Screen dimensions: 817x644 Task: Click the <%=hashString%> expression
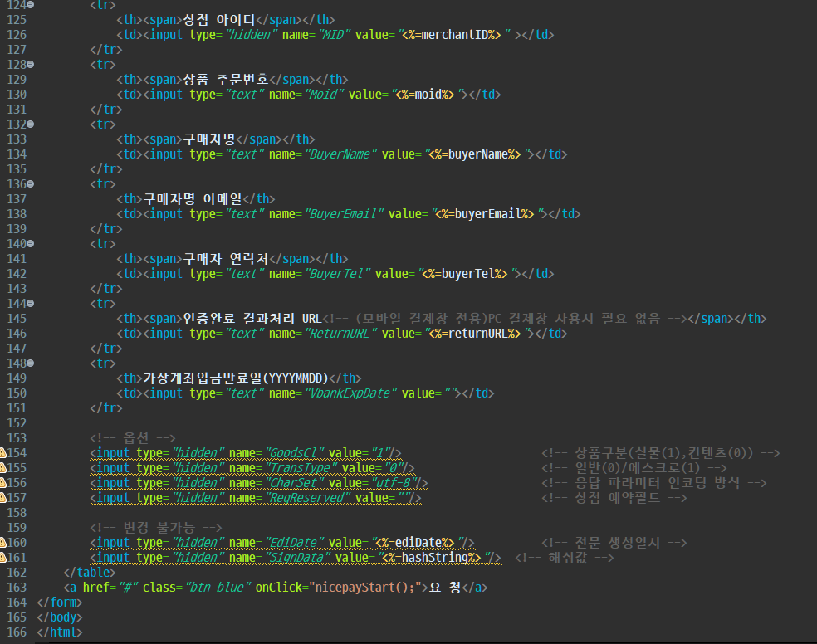pos(432,558)
